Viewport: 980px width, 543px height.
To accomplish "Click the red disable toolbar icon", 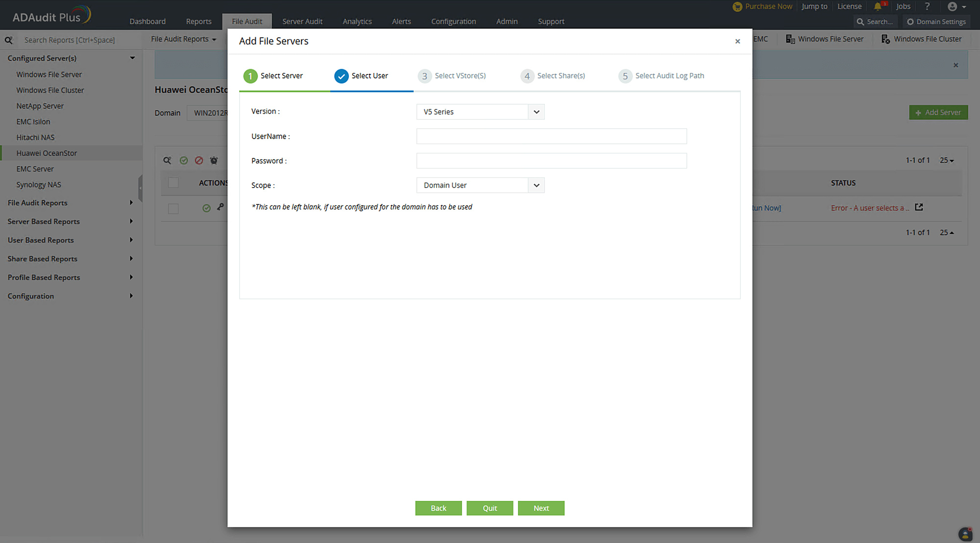I will coord(199,160).
